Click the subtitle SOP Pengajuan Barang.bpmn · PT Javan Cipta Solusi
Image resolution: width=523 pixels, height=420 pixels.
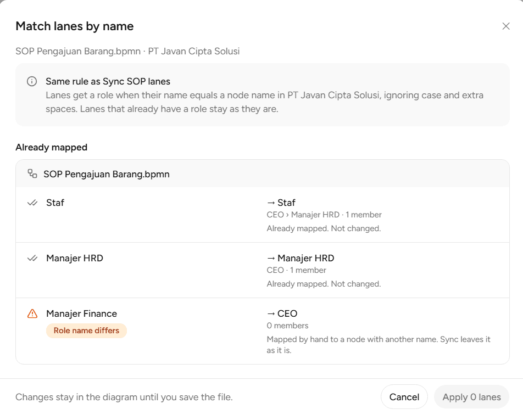click(128, 52)
